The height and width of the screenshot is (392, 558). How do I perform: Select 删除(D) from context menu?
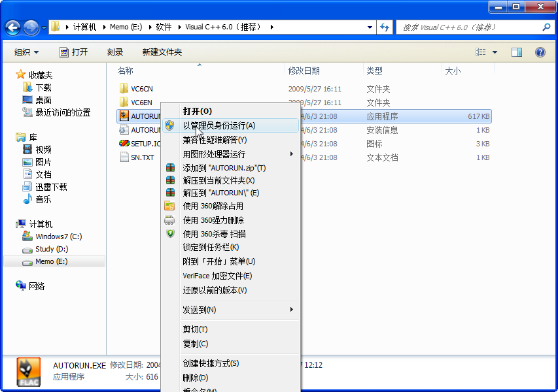click(230, 378)
